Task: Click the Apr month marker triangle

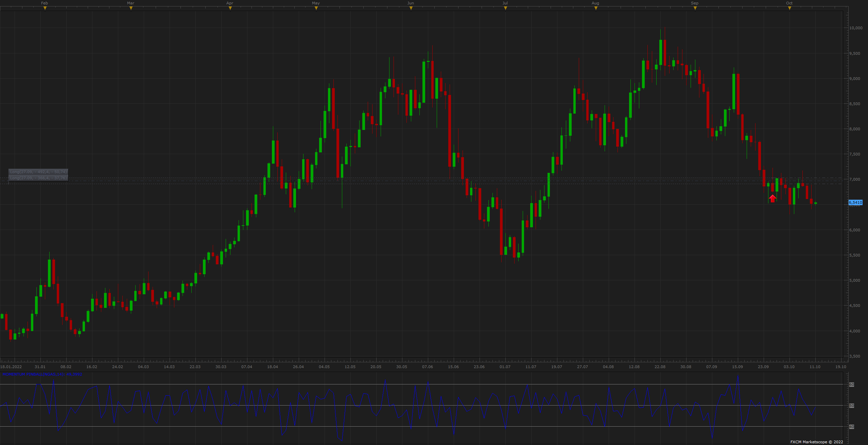Action: 230,8
